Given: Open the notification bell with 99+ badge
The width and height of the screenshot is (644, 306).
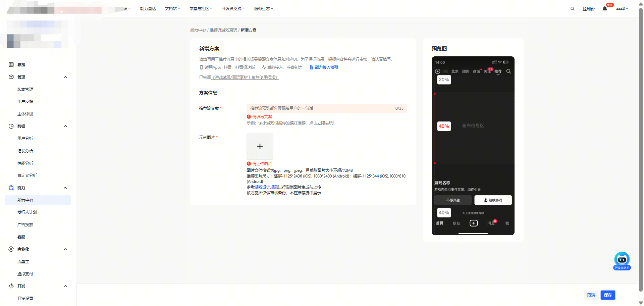Looking at the screenshot, I should 605,9.
